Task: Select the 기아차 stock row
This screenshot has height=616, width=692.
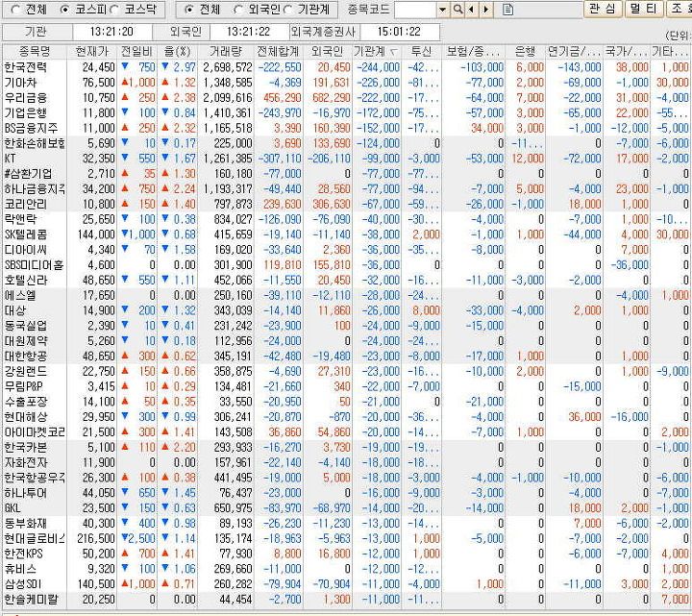Action: 346,83
